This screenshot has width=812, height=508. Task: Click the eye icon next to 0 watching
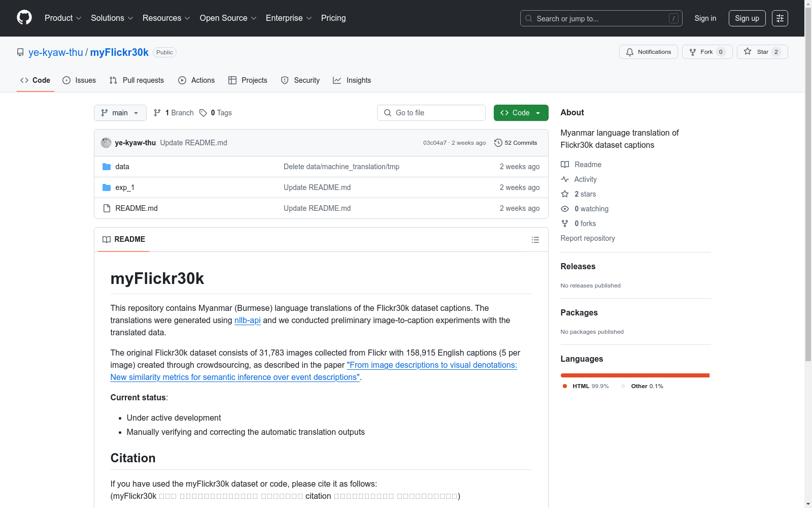(565, 209)
